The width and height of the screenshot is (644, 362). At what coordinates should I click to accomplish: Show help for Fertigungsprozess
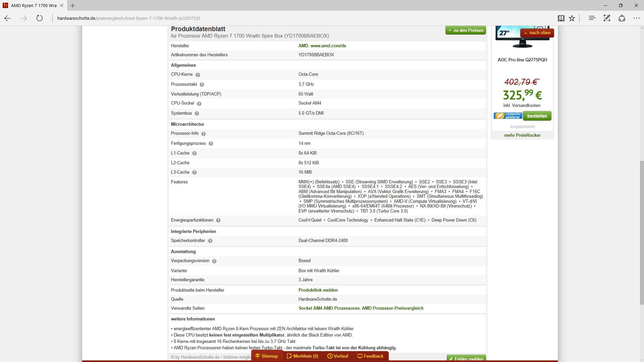[x=211, y=143]
